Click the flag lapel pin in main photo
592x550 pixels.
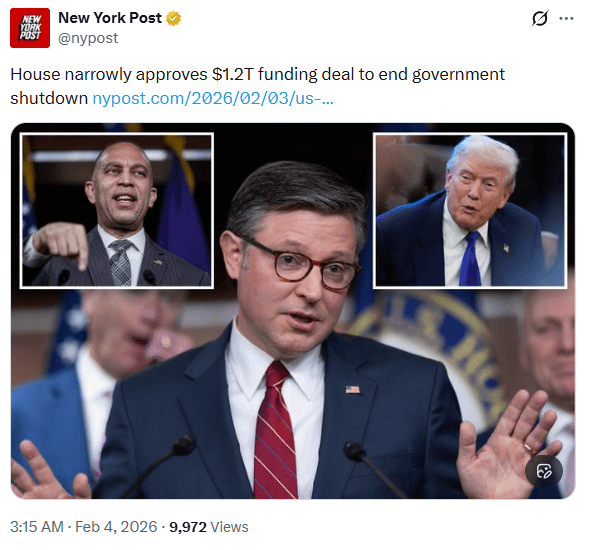click(353, 389)
